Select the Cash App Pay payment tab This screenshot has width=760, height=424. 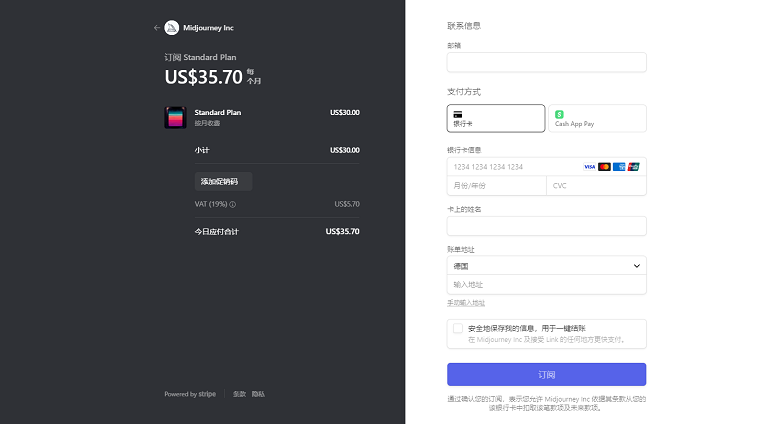coord(597,118)
